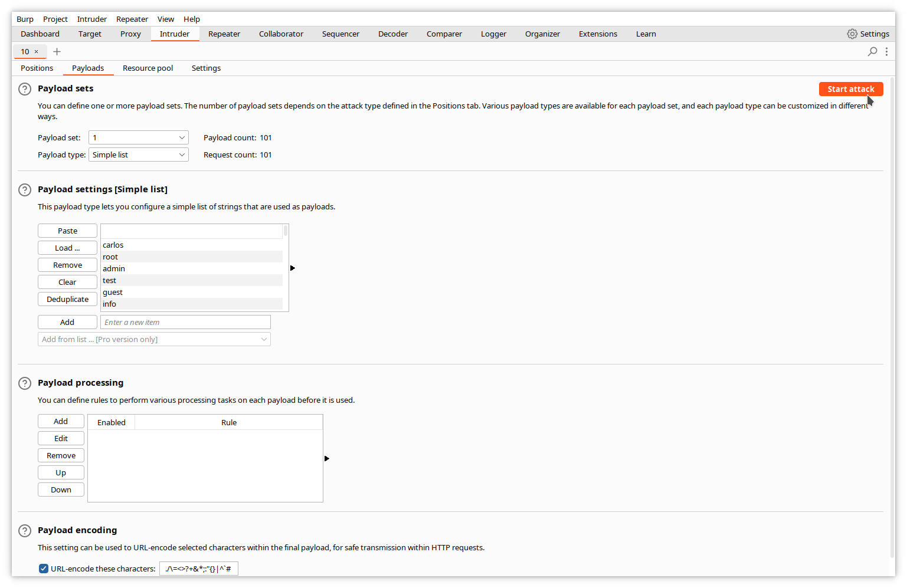The image size is (907, 588).
Task: Click Payload encoding help question icon
Action: point(25,531)
